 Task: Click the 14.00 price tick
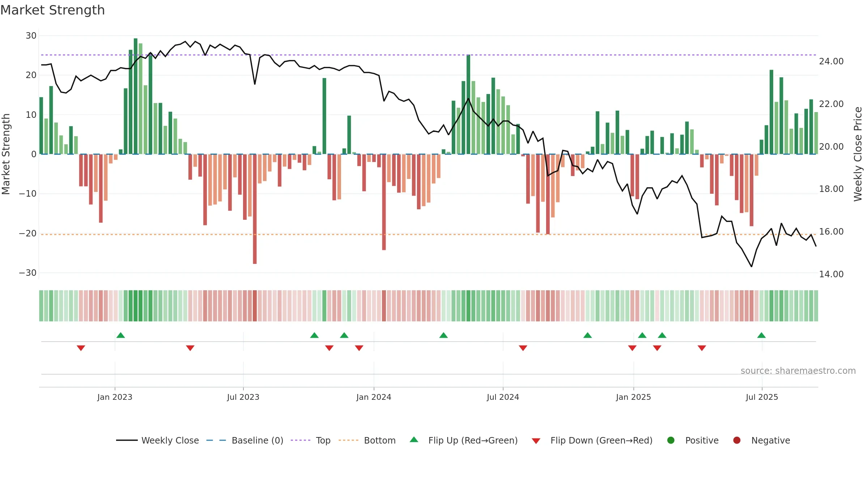coord(831,274)
